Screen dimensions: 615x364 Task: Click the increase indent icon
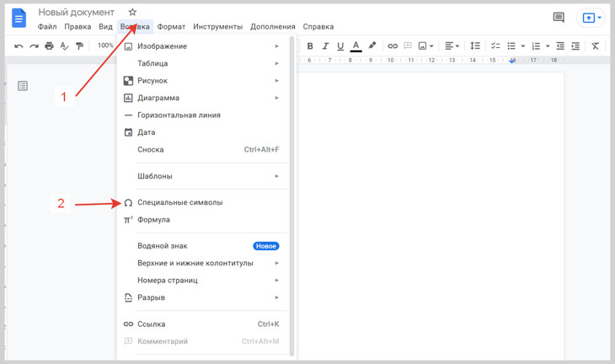[575, 46]
